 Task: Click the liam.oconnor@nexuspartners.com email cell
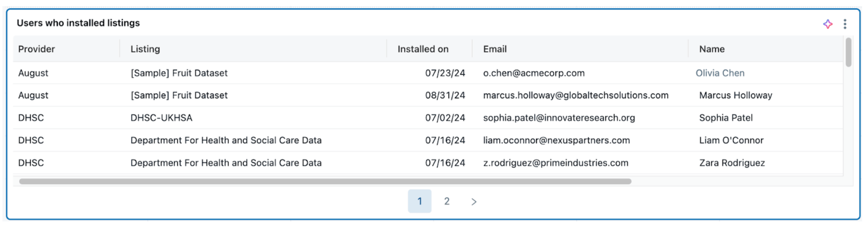click(556, 141)
